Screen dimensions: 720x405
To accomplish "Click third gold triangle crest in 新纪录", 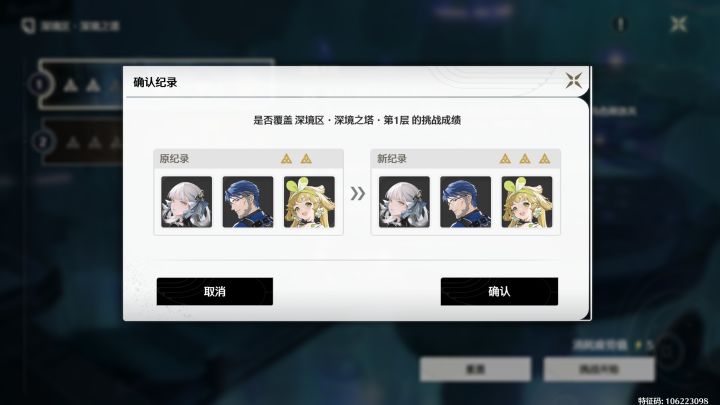I will click(x=545, y=159).
